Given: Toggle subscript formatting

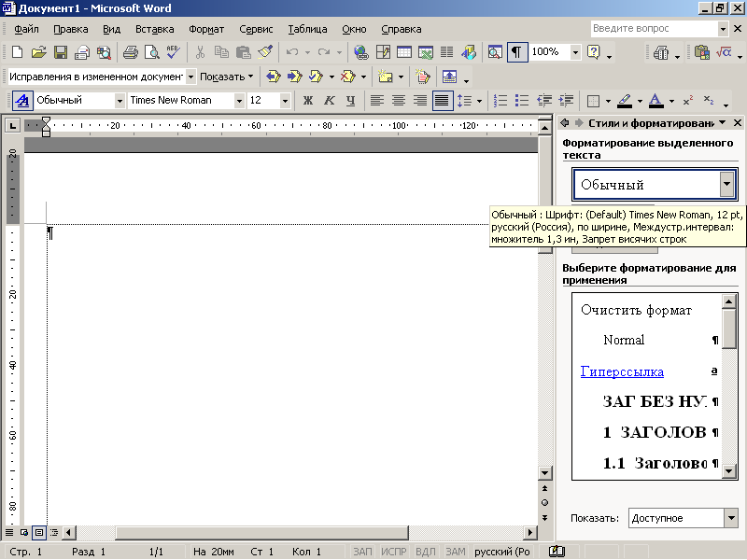Looking at the screenshot, I should tap(709, 101).
